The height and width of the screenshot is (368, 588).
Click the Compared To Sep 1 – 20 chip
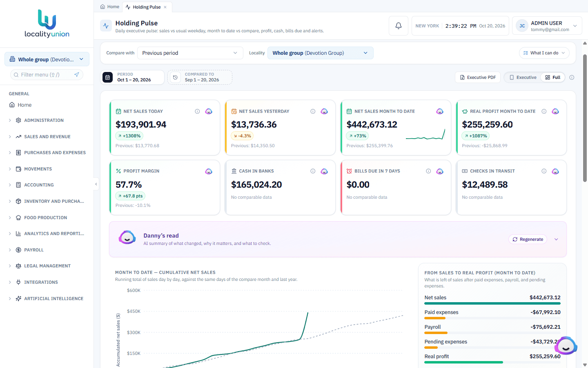200,77
